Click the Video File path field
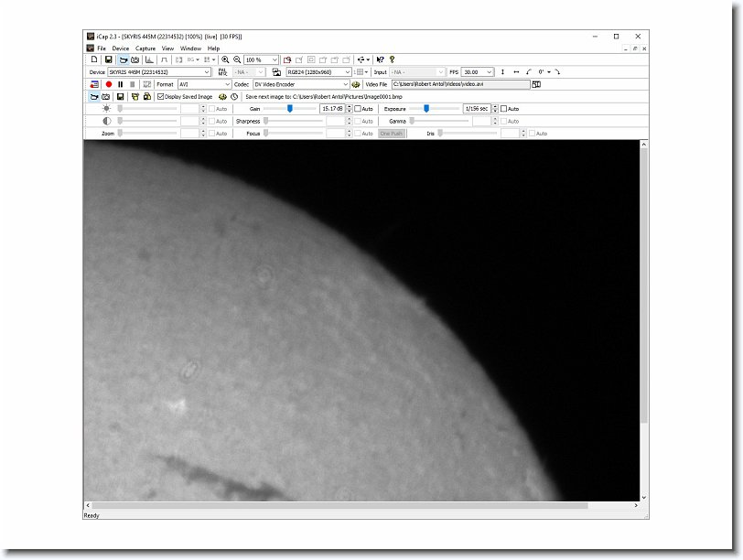 (x=460, y=84)
